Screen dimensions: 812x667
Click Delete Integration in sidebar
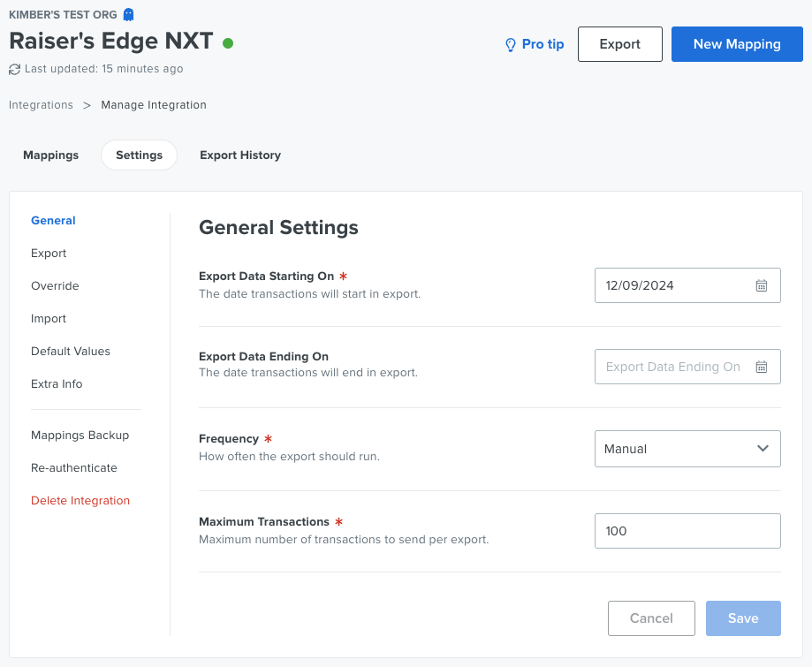point(80,500)
